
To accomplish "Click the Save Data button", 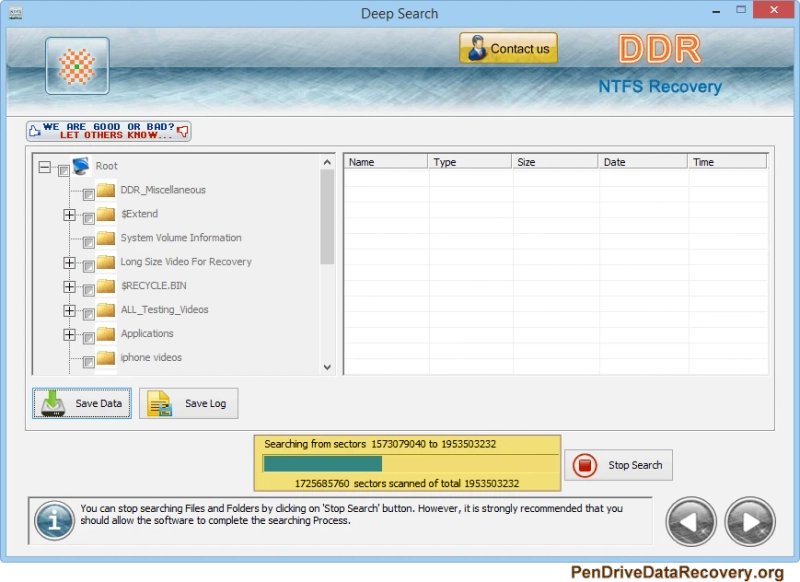I will (x=82, y=403).
